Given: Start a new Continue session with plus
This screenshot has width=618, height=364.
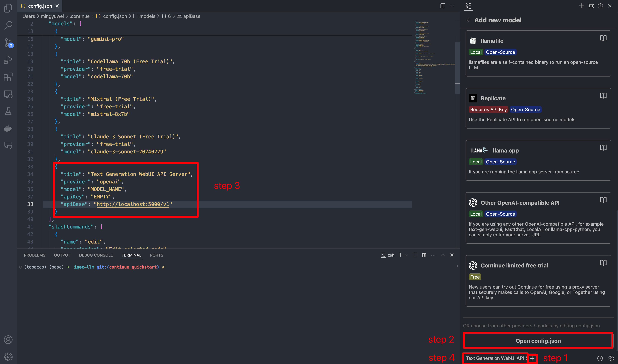Looking at the screenshot, I should pos(581,6).
